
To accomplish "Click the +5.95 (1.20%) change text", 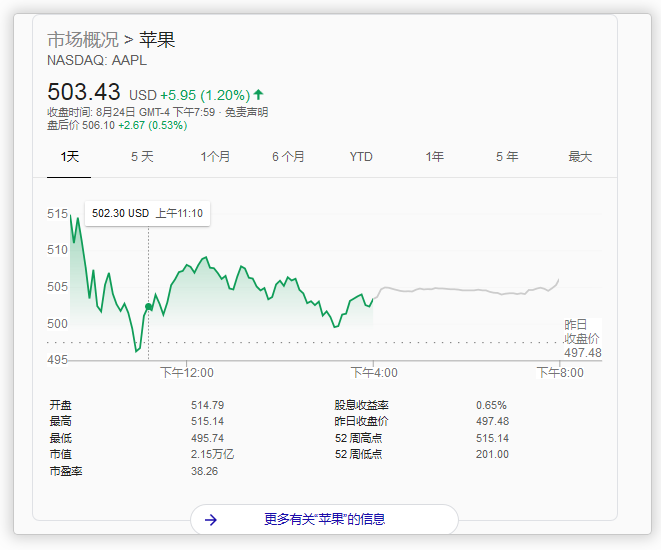I will 205,95.
